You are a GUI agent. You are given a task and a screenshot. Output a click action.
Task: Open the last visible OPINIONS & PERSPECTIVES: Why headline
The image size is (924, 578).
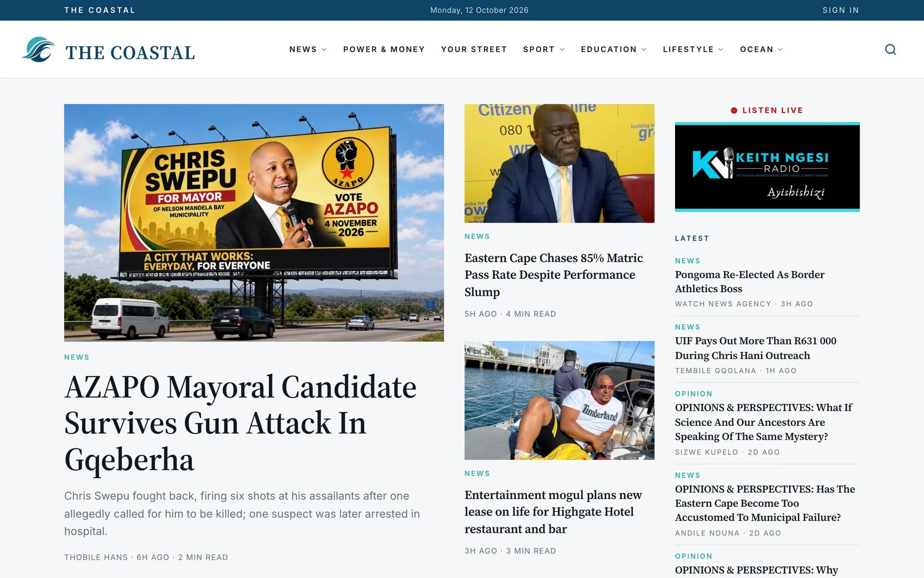[756, 570]
